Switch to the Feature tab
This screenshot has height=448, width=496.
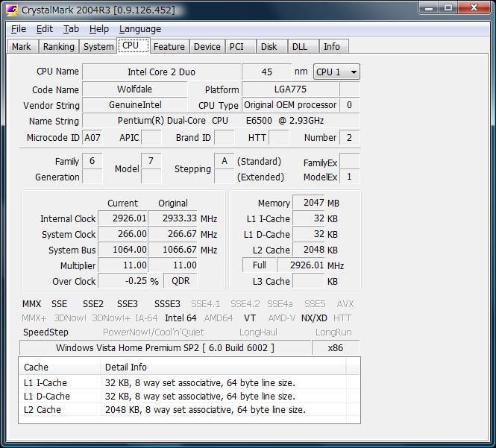point(169,46)
